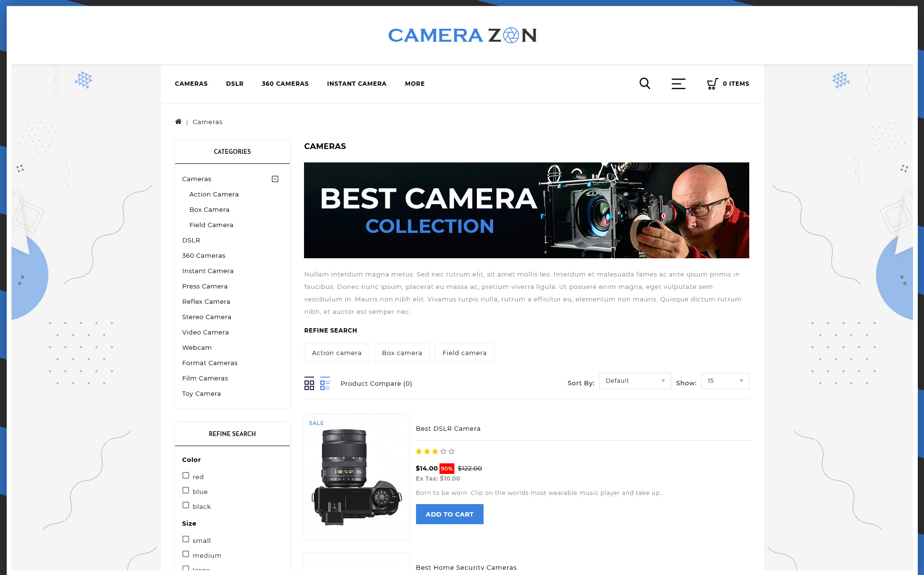Open the search magnifier icon

645,83
